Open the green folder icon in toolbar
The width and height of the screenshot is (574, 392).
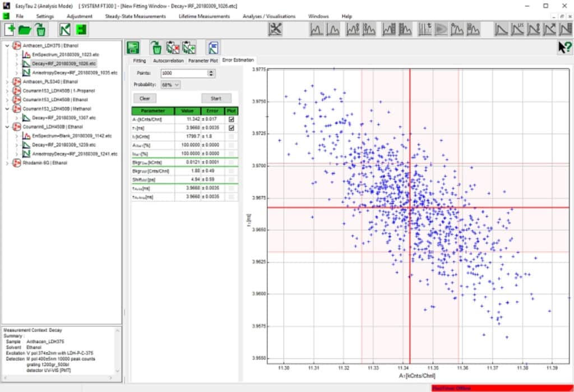pos(25,30)
